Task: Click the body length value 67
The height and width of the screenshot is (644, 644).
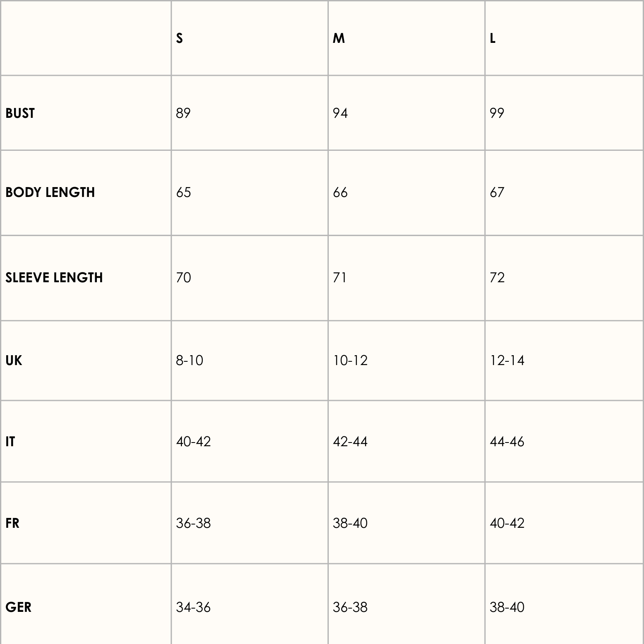Action: 497,192
